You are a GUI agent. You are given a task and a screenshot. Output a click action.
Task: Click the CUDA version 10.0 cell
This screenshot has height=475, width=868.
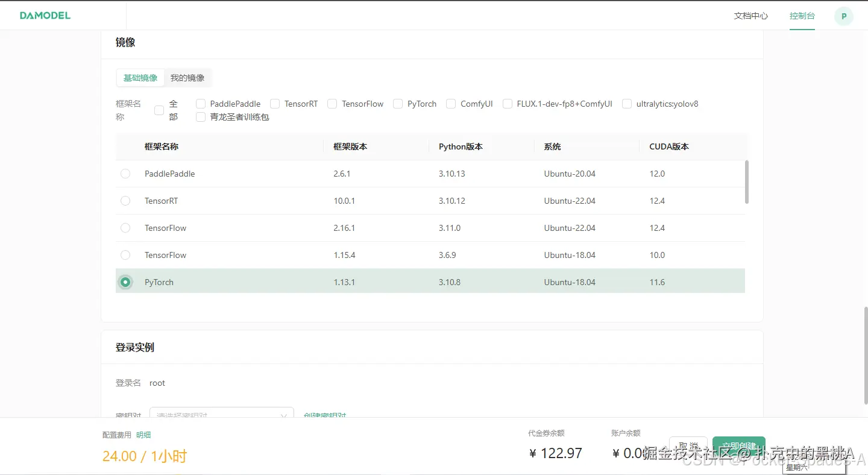pos(657,255)
